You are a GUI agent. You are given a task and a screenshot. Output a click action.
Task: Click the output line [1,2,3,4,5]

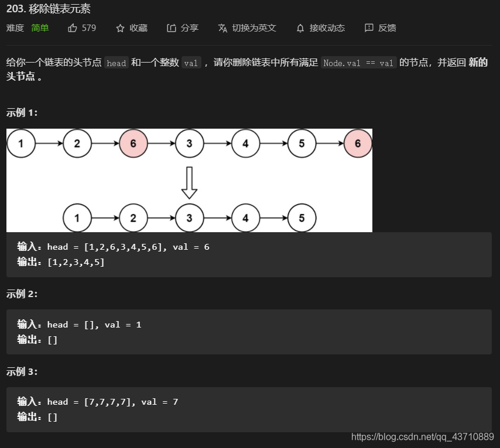tap(60, 262)
